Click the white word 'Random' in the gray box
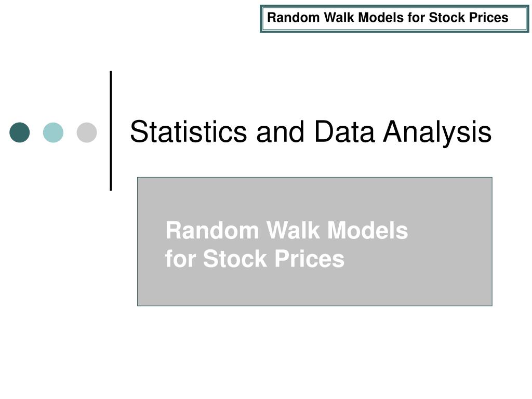The width and height of the screenshot is (532, 399). [212, 230]
